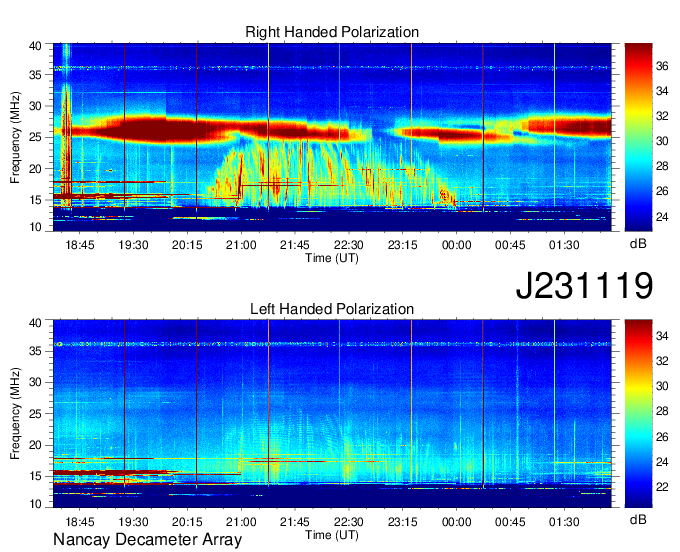This screenshot has width=680, height=552.
Task: Click the 28 dB tick on Right Handed colorbar
Action: (x=662, y=167)
